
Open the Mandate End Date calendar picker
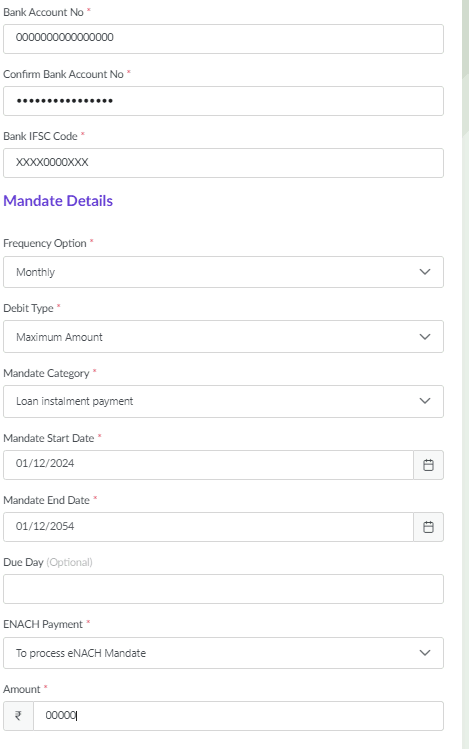click(428, 527)
